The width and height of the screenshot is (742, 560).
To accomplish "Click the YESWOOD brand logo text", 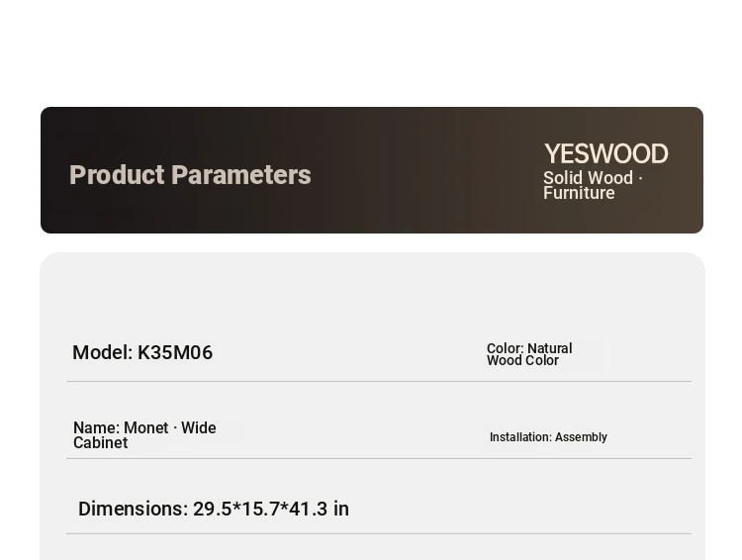I will [x=605, y=154].
